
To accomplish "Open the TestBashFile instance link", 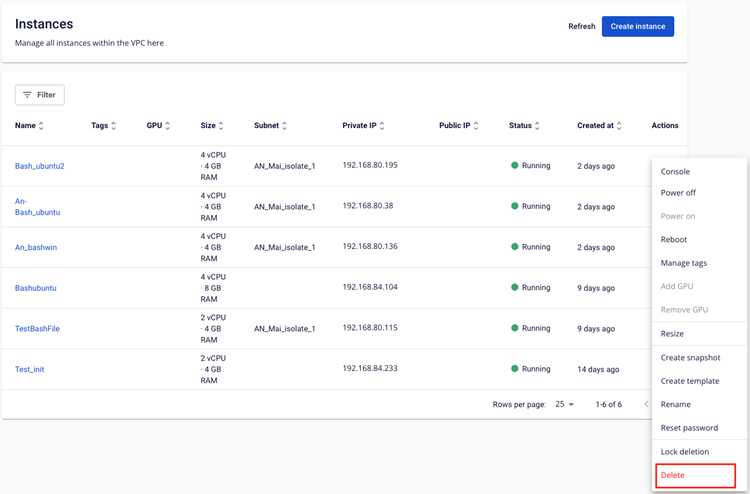I will point(37,329).
